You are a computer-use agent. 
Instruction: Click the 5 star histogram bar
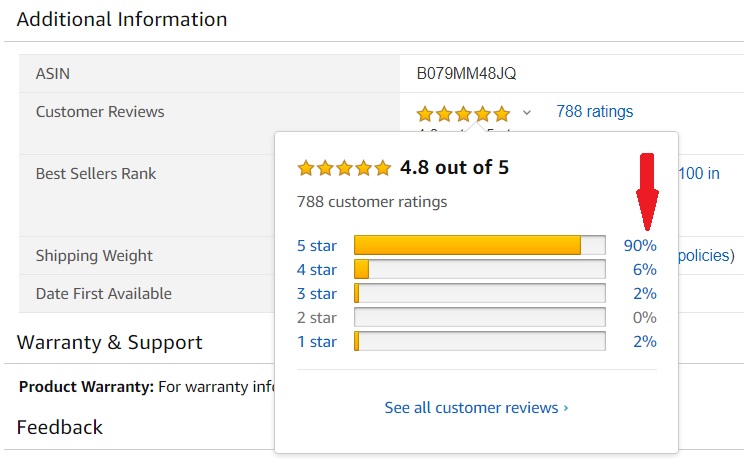point(479,245)
